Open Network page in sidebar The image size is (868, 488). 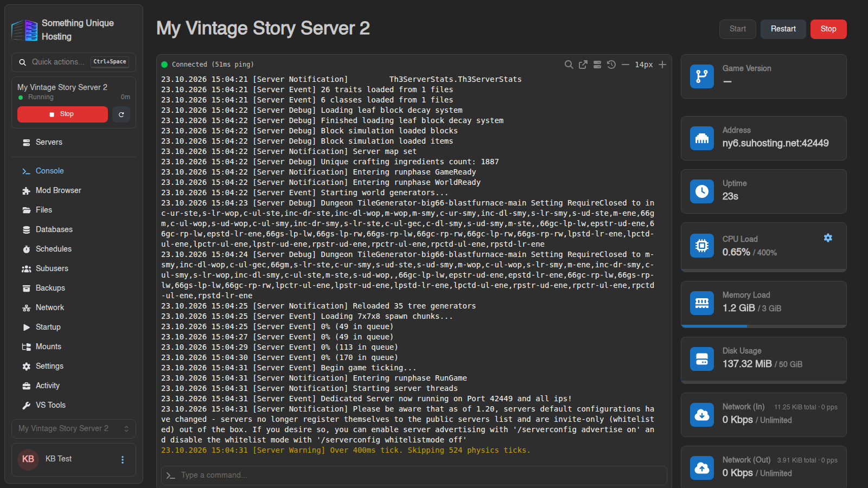click(74, 307)
